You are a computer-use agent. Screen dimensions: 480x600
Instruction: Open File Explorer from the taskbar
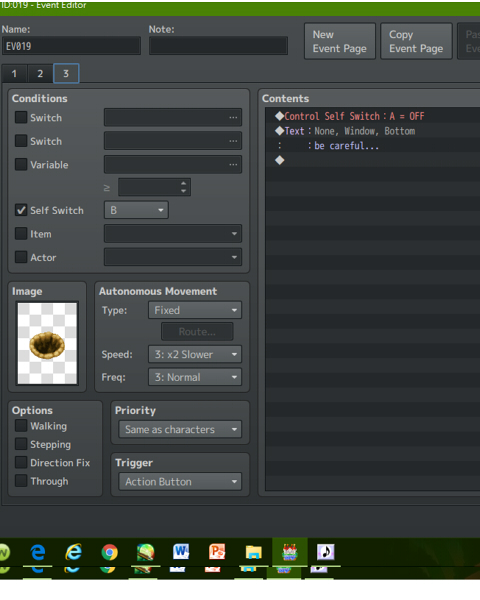(253, 552)
